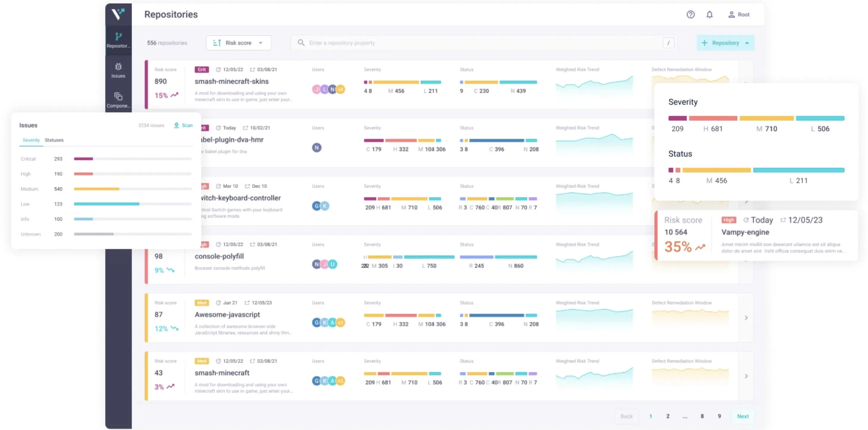Viewport: 868px width, 430px height.
Task: Open the Risk score sort dropdown
Action: pyautogui.click(x=239, y=43)
